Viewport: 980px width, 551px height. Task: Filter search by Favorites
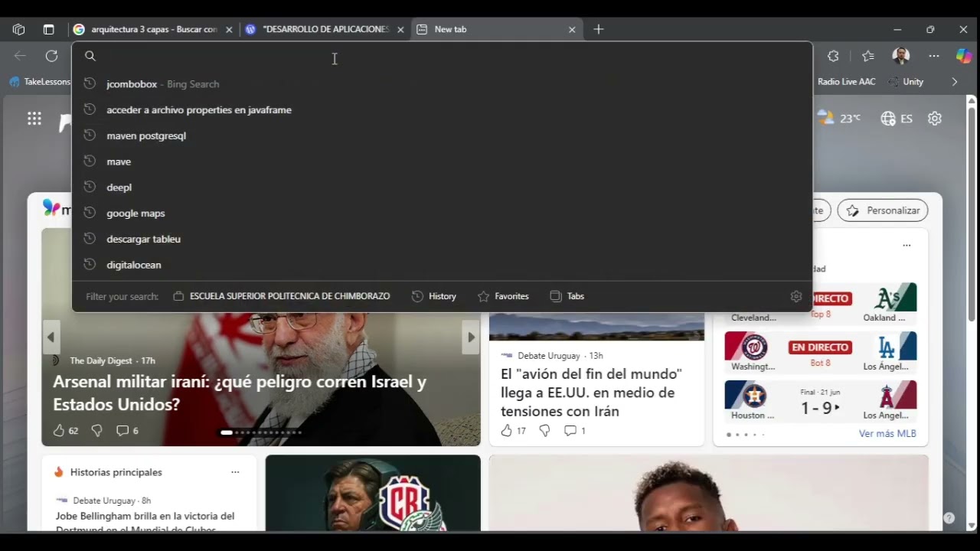point(503,296)
